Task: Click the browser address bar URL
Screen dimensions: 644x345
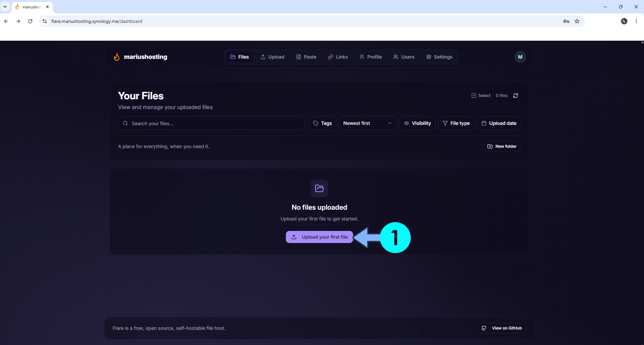Action: pos(97,21)
